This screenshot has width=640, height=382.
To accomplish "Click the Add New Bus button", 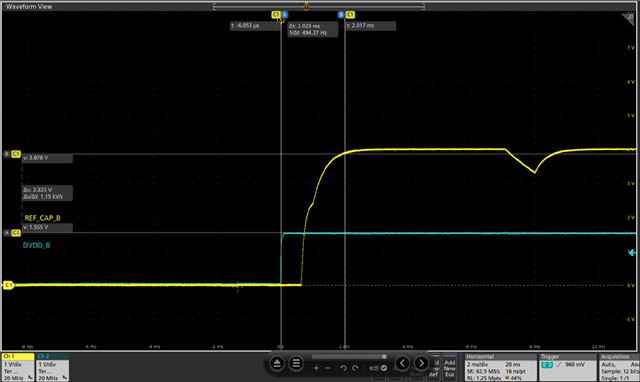I will pos(449,366).
